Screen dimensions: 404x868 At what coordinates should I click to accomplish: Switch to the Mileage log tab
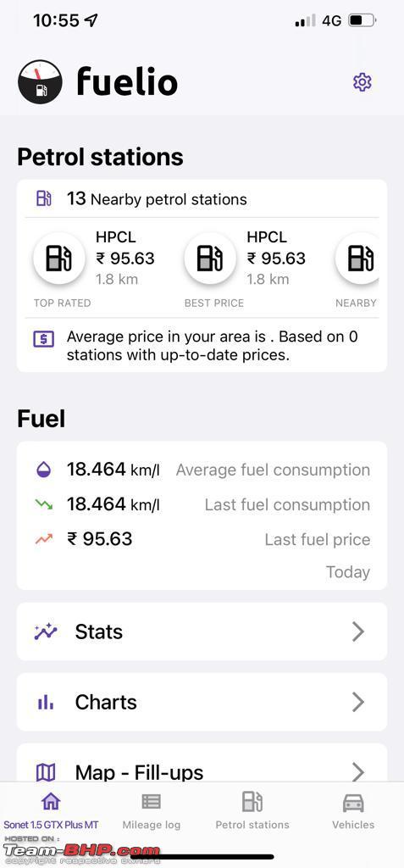[x=151, y=812]
